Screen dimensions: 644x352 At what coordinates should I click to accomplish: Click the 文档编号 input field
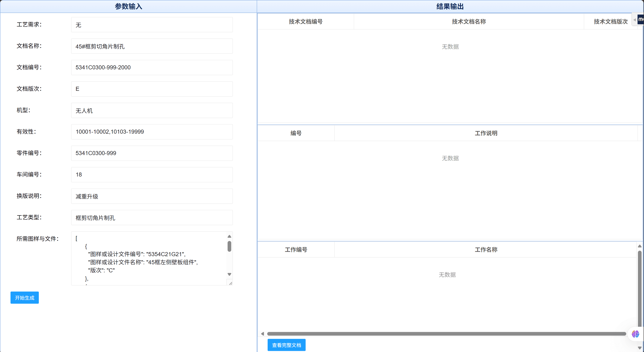coord(152,68)
